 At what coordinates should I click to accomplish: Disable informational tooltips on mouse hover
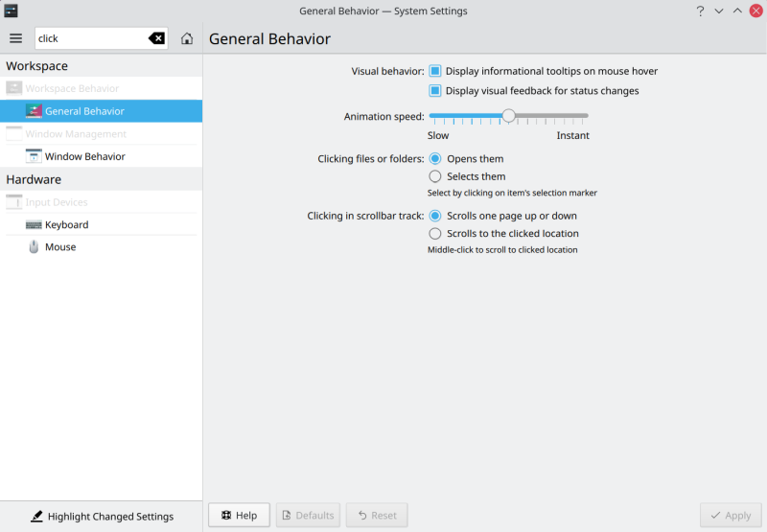coord(435,71)
